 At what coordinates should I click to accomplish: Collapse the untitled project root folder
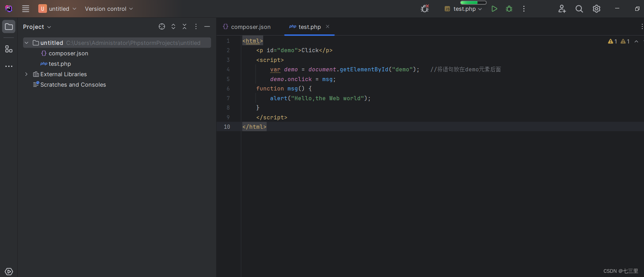click(26, 43)
